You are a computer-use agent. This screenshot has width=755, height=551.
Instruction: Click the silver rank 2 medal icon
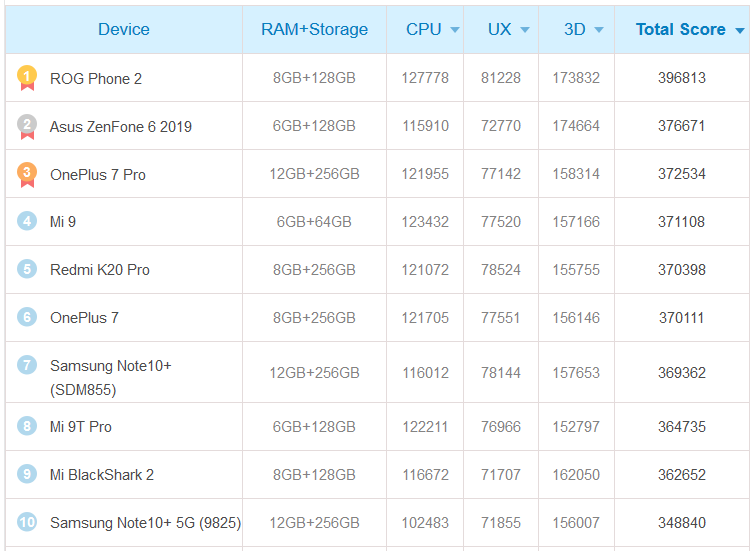27,127
